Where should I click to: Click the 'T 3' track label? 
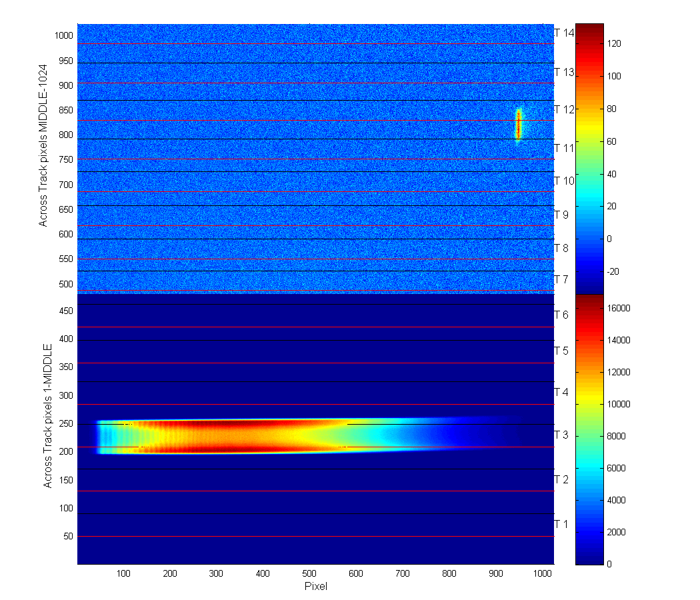pyautogui.click(x=561, y=435)
